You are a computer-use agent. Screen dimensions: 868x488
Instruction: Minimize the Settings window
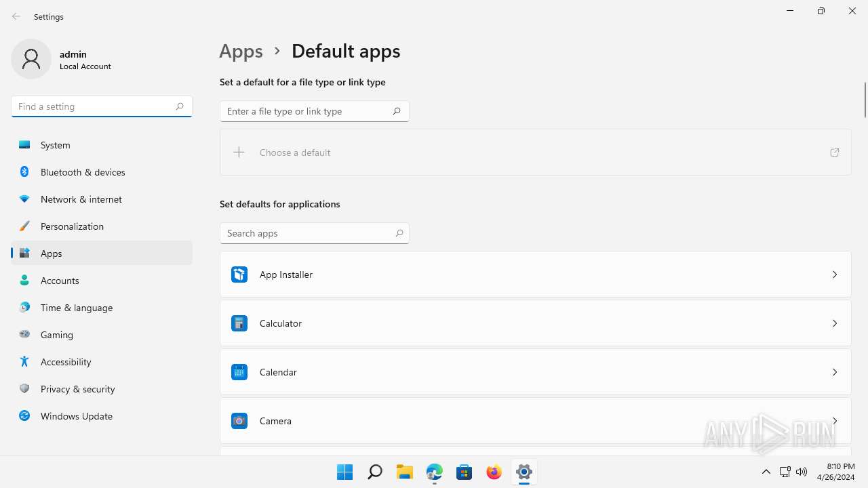click(x=790, y=11)
